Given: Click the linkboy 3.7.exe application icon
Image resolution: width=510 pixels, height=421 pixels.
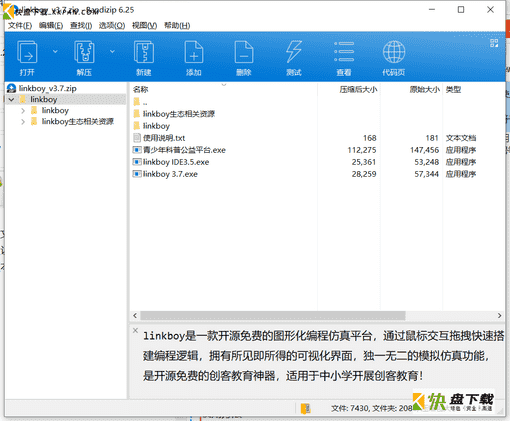Looking at the screenshot, I should (x=137, y=174).
